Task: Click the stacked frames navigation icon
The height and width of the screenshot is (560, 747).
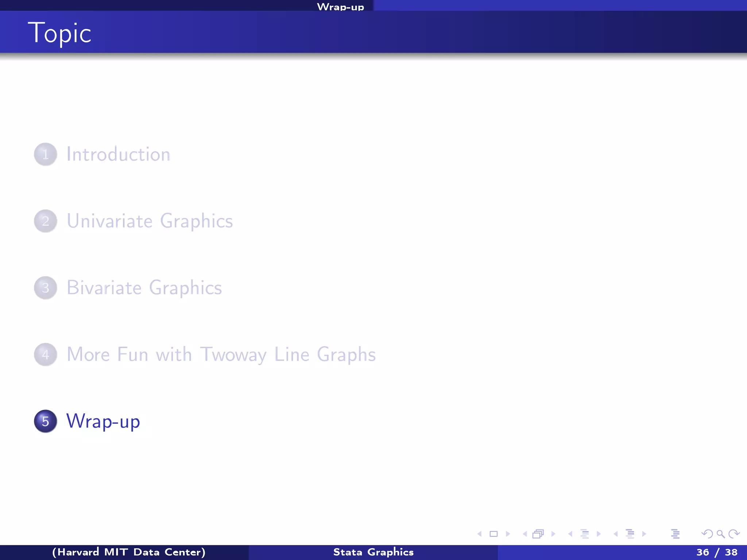Action: tap(538, 534)
